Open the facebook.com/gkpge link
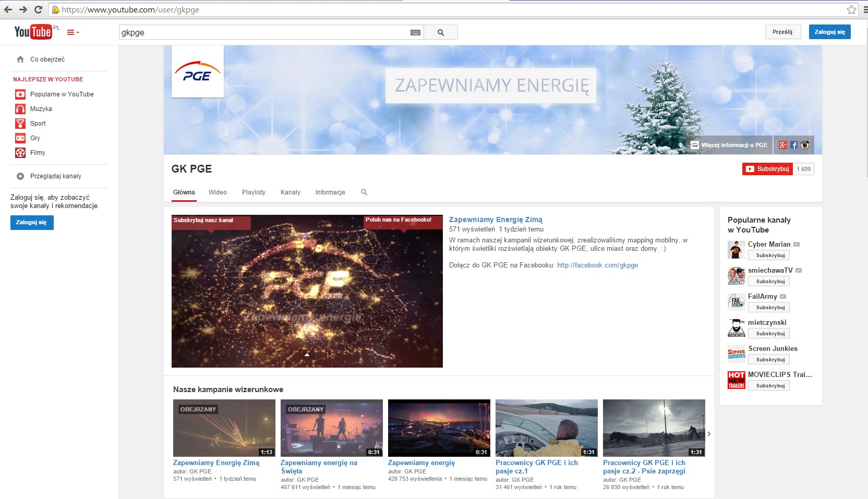Image resolution: width=868 pixels, height=499 pixels. [x=597, y=265]
